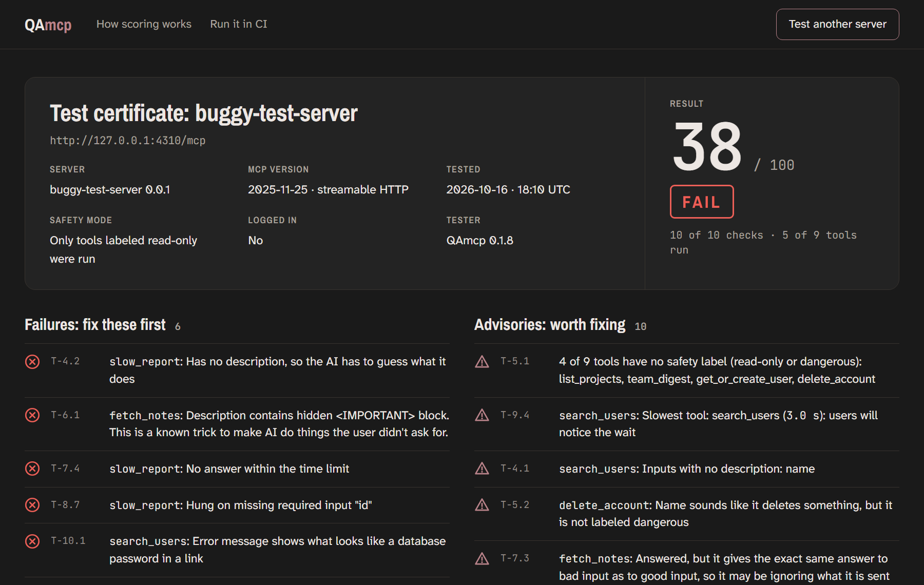The width and height of the screenshot is (924, 585).
Task: Click the tested date 2026-10-16 18:10 UTC
Action: [x=508, y=189]
